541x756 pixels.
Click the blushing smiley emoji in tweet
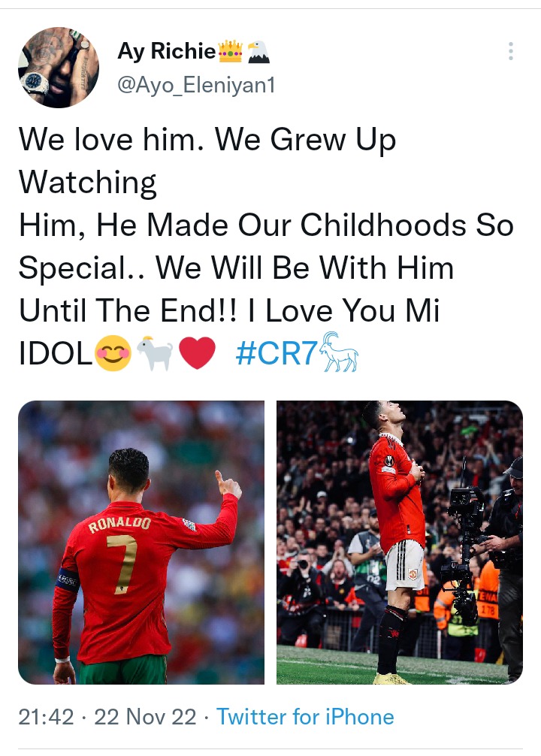point(113,353)
